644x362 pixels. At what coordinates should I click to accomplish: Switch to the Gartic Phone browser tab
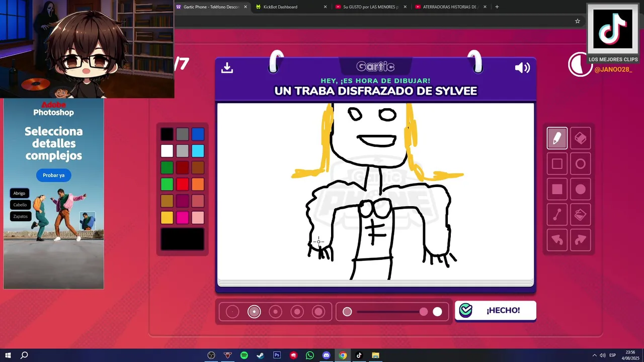pos(212,7)
